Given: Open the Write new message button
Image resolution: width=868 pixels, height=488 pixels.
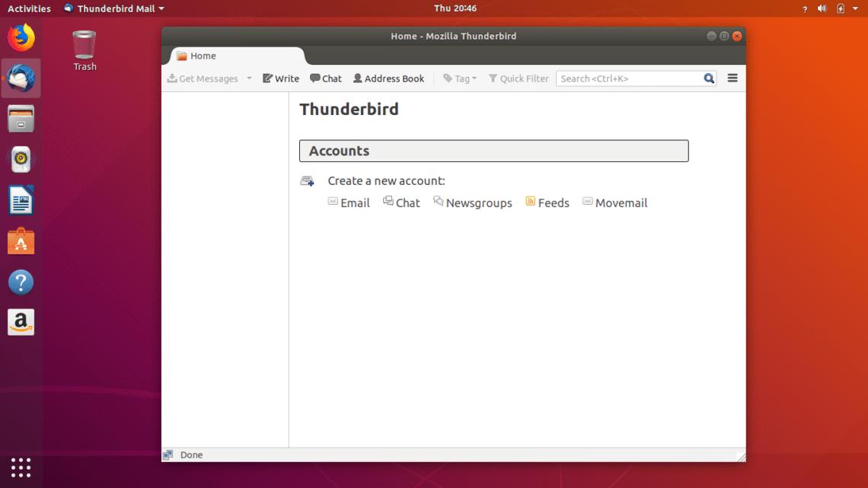Looking at the screenshot, I should click(x=281, y=78).
